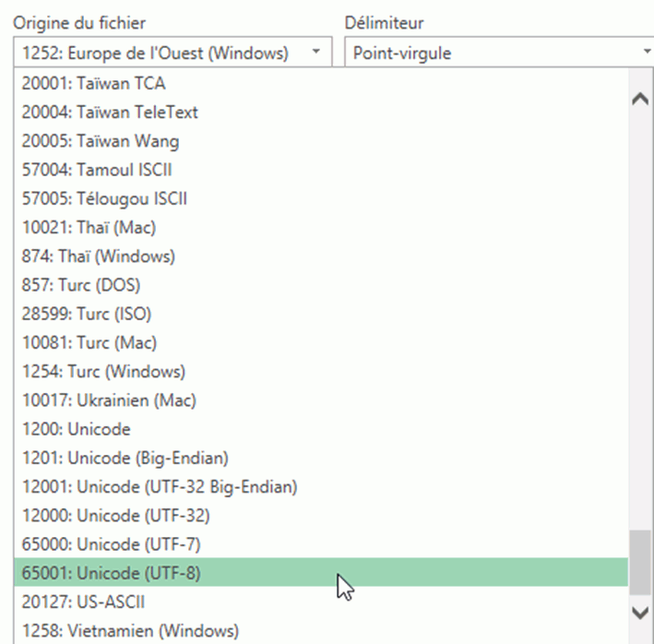Viewport: 654px width, 644px height.
Task: Choose 1200: Unicode option
Action: click(76, 429)
